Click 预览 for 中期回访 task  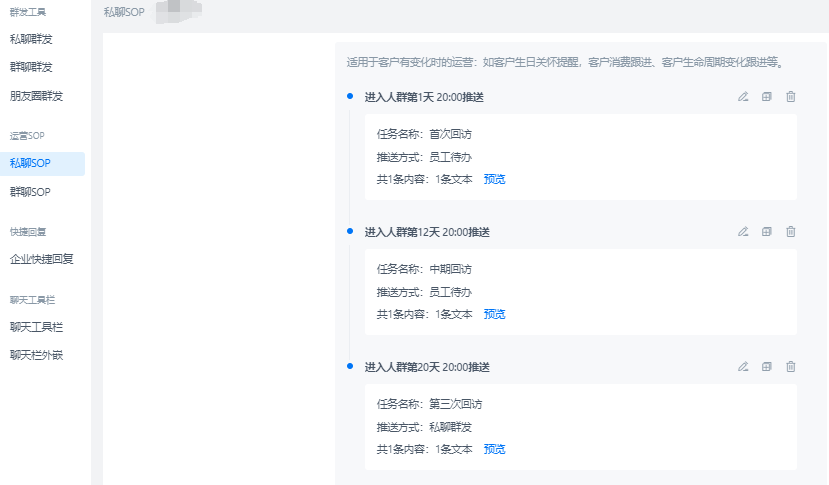click(x=494, y=314)
